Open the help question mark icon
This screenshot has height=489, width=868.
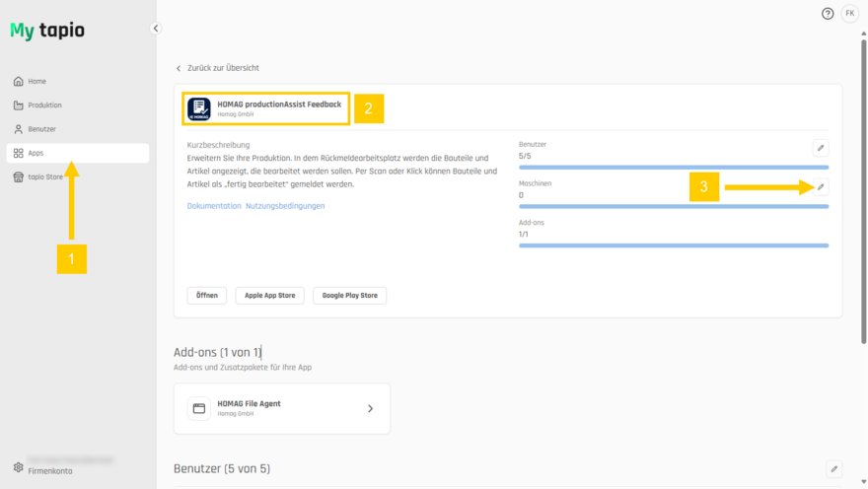point(827,14)
